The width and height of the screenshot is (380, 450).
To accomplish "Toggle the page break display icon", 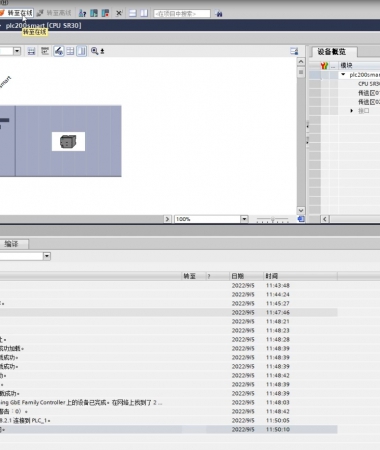I will (82, 51).
